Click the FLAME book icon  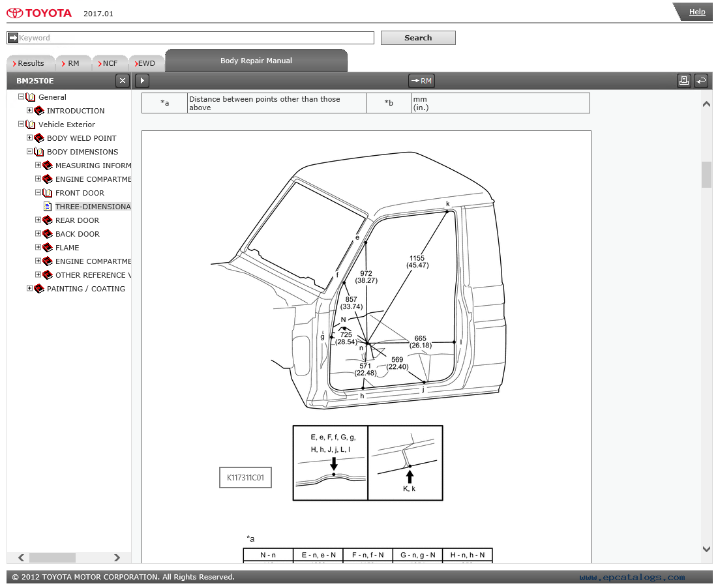tap(48, 248)
